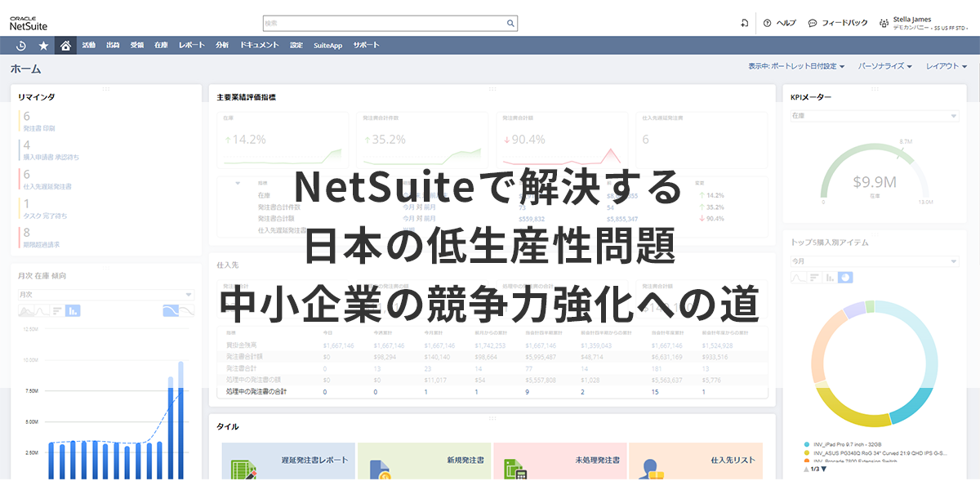This screenshot has height=490, width=980.
Task: Select line chart icon in トップ5購入別アイテム
Action: (x=798, y=278)
